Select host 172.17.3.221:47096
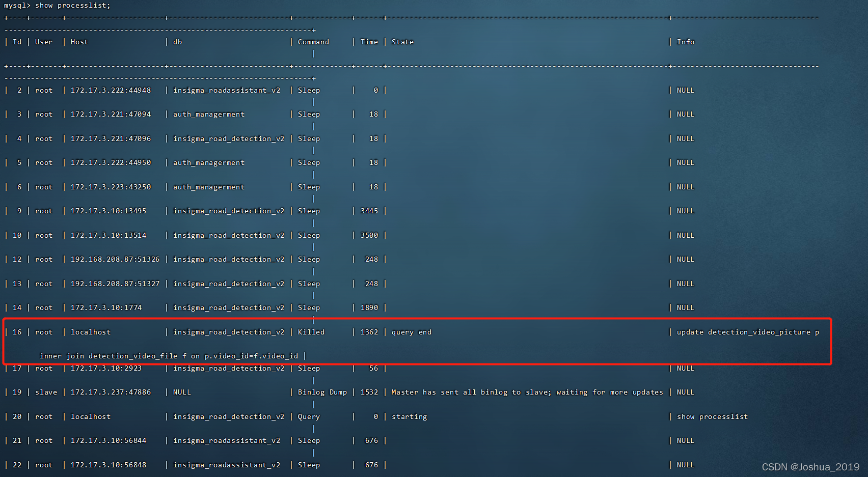The width and height of the screenshot is (868, 477). (x=111, y=139)
